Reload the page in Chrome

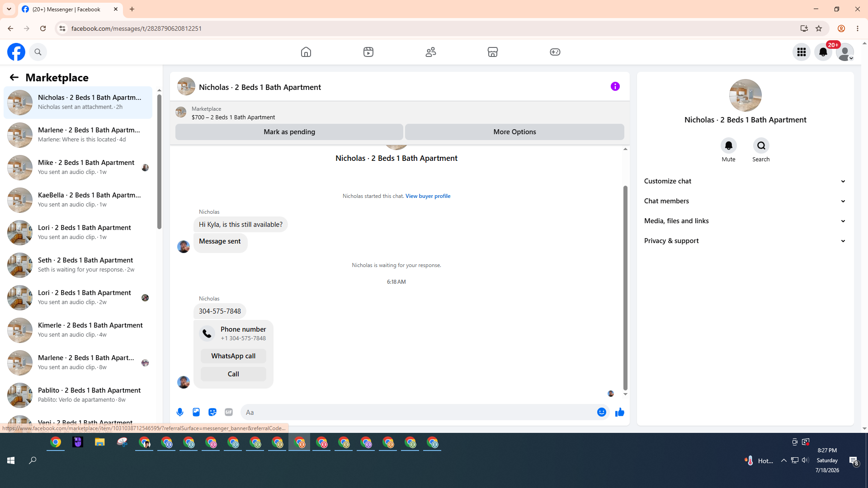tap(43, 28)
